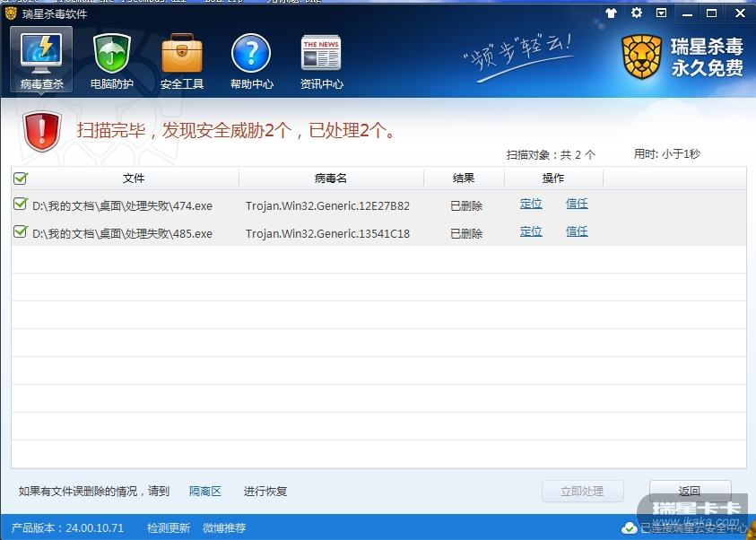Open 微博推荐 in status bar
This screenshot has width=756, height=540.
[x=224, y=528]
